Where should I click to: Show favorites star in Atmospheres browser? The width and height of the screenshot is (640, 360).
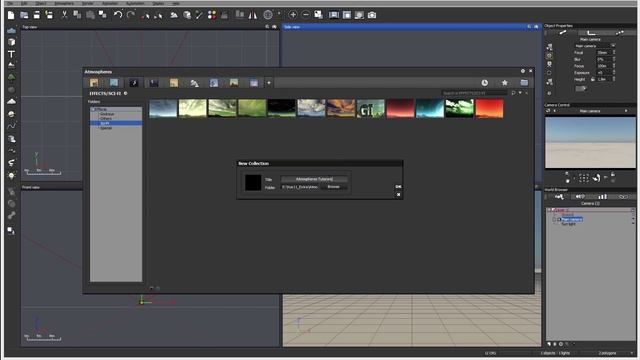pyautogui.click(x=504, y=83)
